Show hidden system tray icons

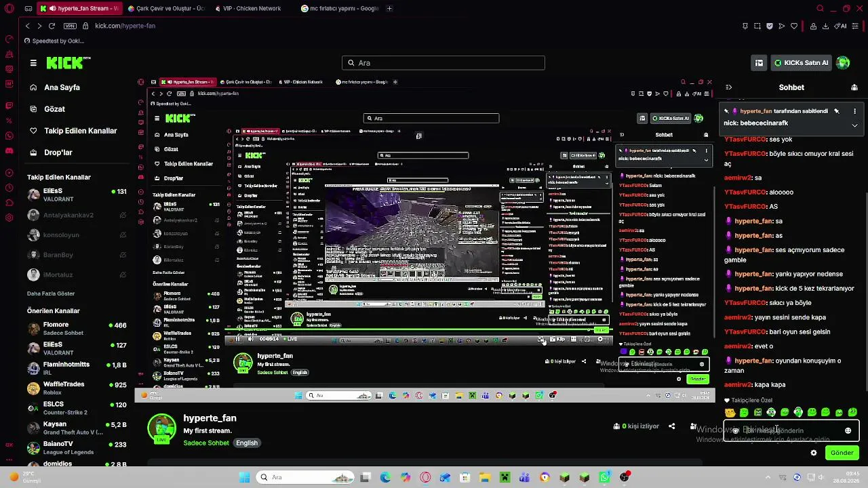pos(766,477)
